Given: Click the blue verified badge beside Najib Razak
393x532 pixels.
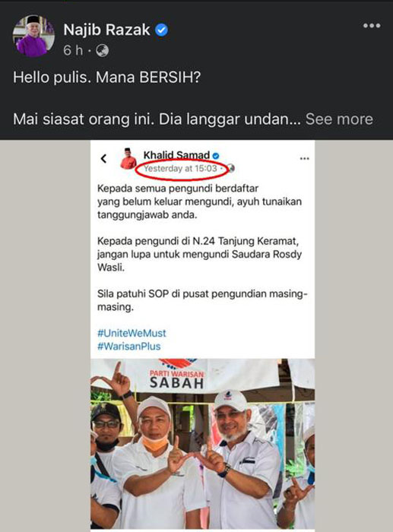Looking at the screenshot, I should coord(162,30).
